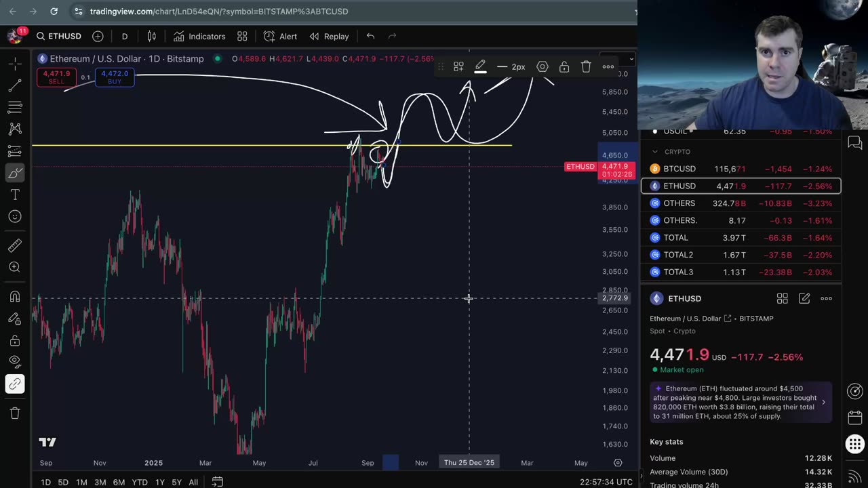Undo the last chart action
Viewport: 868px width, 488px height.
[370, 37]
